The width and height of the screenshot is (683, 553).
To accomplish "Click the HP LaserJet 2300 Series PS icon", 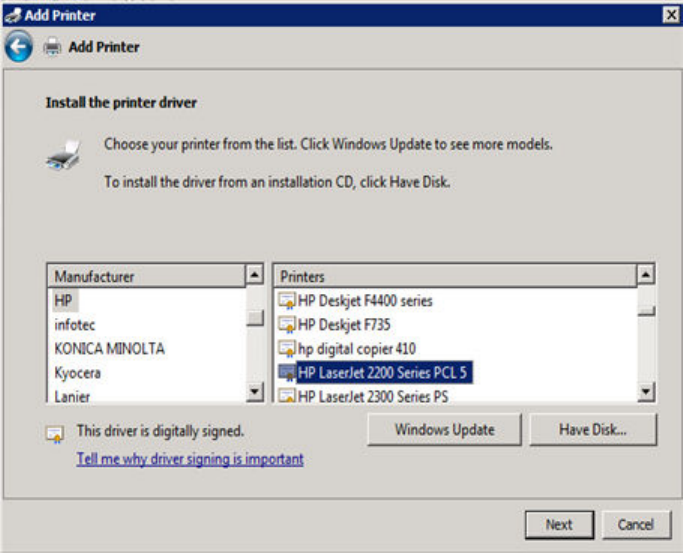I will point(287,396).
